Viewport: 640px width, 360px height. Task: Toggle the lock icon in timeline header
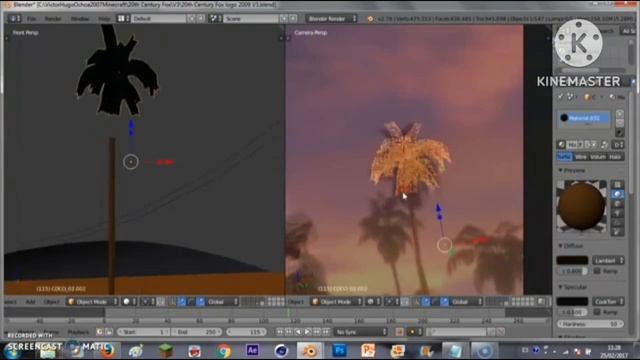coord(109,332)
